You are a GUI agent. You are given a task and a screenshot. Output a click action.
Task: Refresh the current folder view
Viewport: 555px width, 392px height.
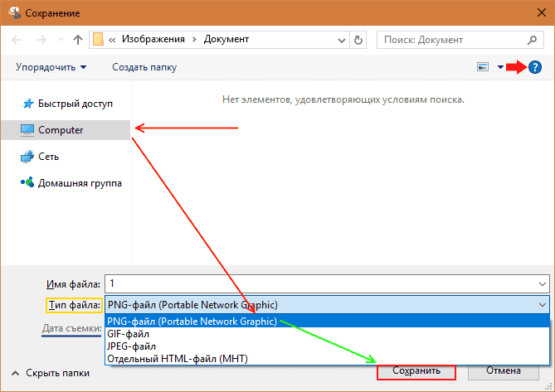tap(358, 39)
